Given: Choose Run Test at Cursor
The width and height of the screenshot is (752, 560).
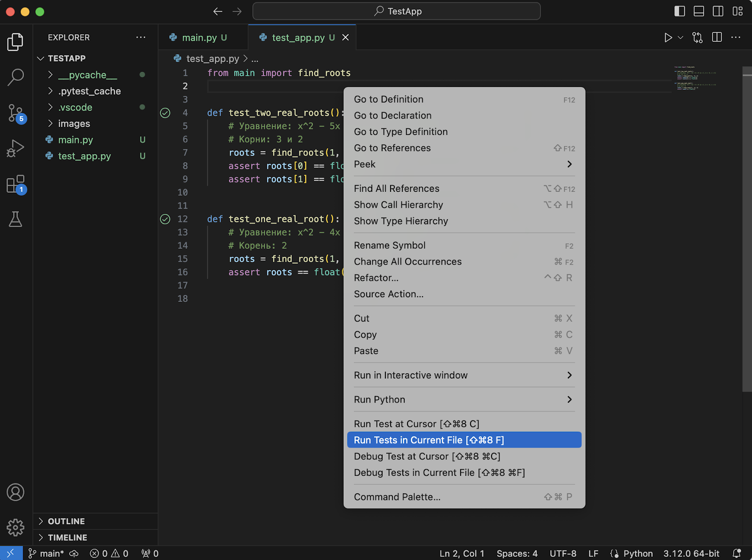Looking at the screenshot, I should point(464,424).
